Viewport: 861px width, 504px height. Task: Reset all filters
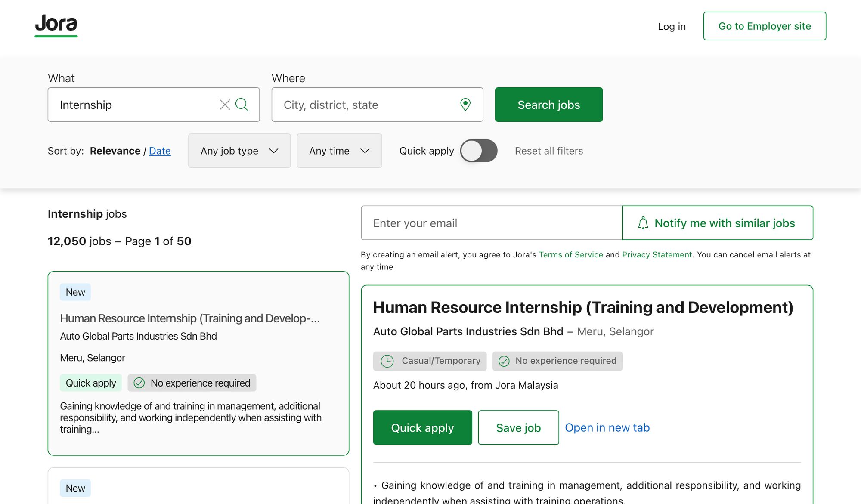click(x=549, y=151)
